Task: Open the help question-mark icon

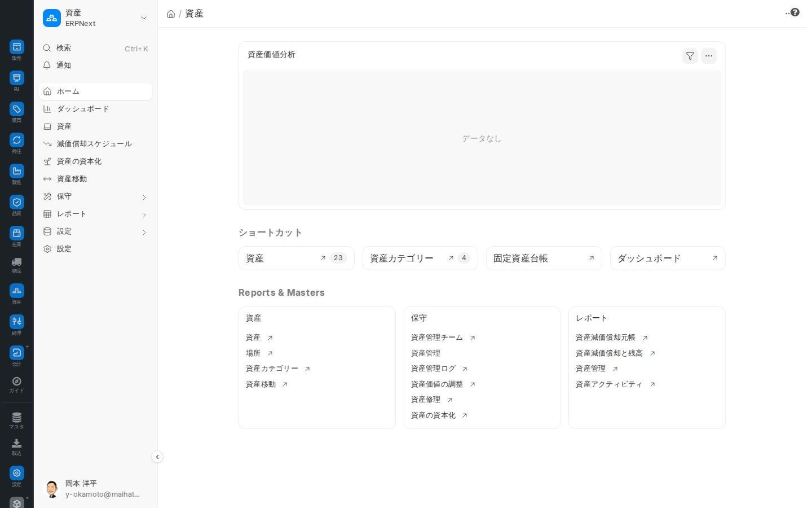Action: tap(795, 12)
